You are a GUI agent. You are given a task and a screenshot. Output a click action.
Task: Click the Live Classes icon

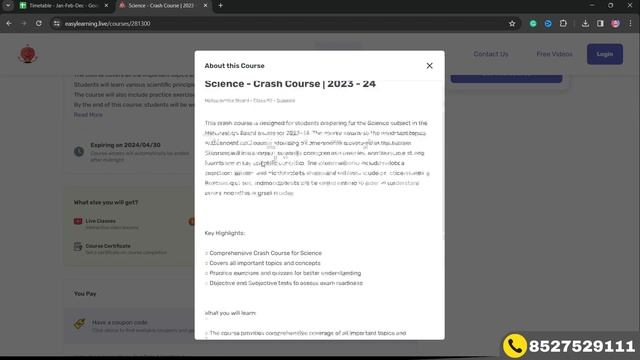tap(78, 221)
